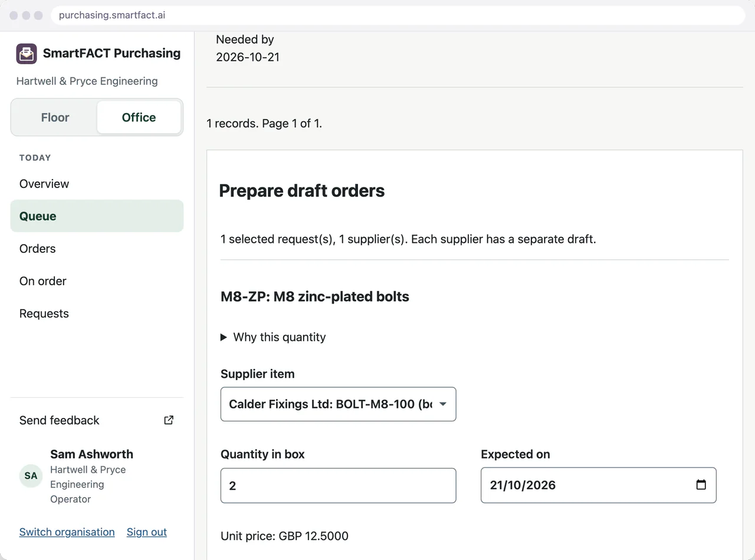This screenshot has width=755, height=560.
Task: Select the M8-ZP: M8 zinc-plated bolts title
Action: [315, 297]
